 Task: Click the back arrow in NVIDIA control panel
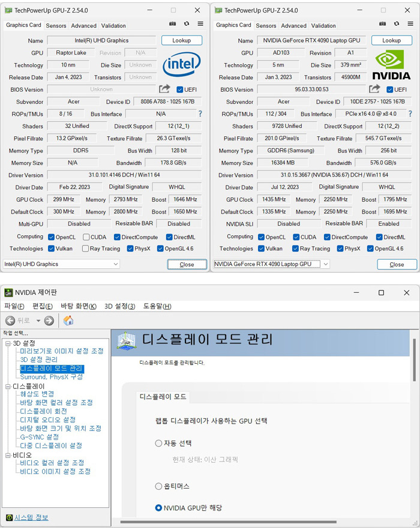[10, 321]
